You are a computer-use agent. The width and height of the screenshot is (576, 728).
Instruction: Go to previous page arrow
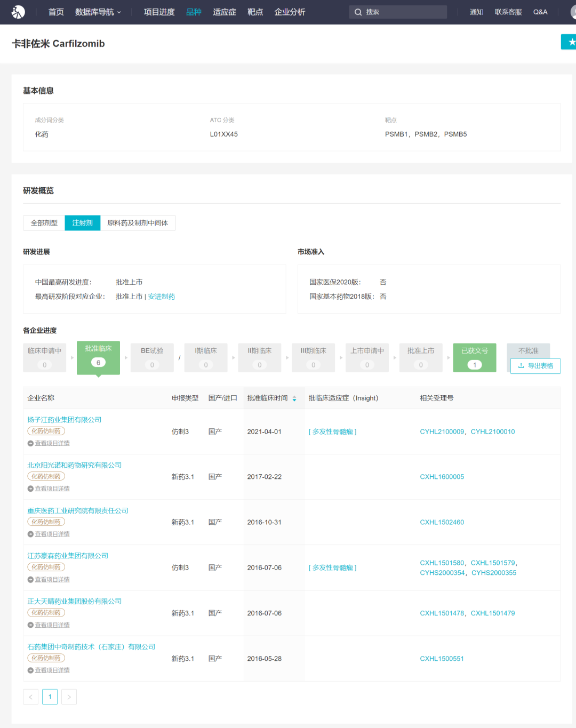31,697
